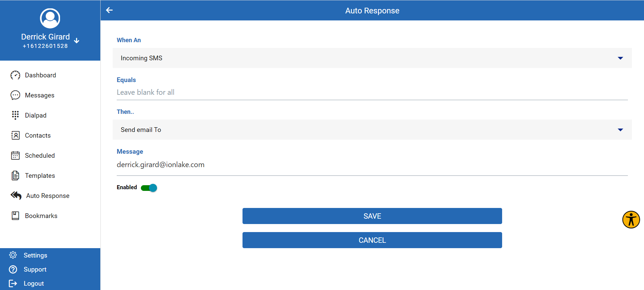The height and width of the screenshot is (290, 644).
Task: Open the Send email To dropdown
Action: tap(372, 130)
